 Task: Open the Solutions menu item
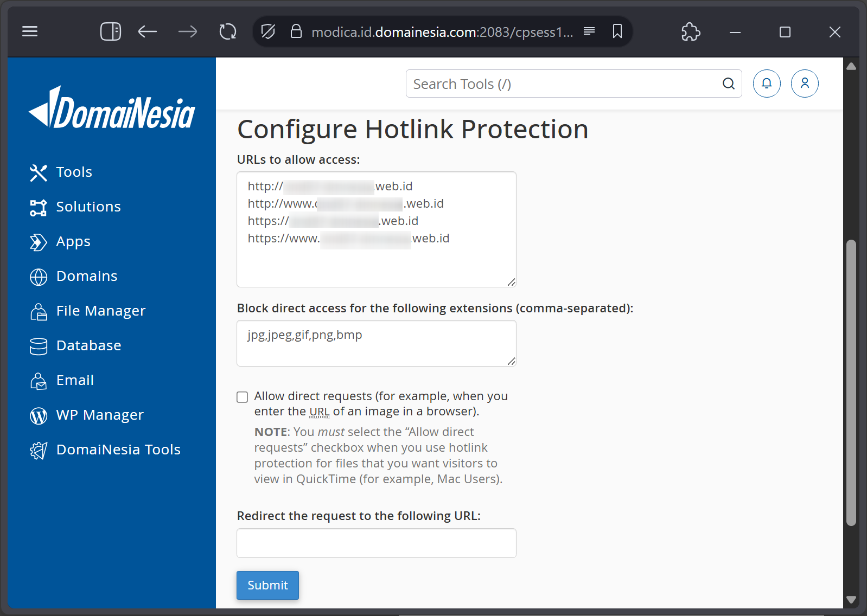tap(88, 207)
